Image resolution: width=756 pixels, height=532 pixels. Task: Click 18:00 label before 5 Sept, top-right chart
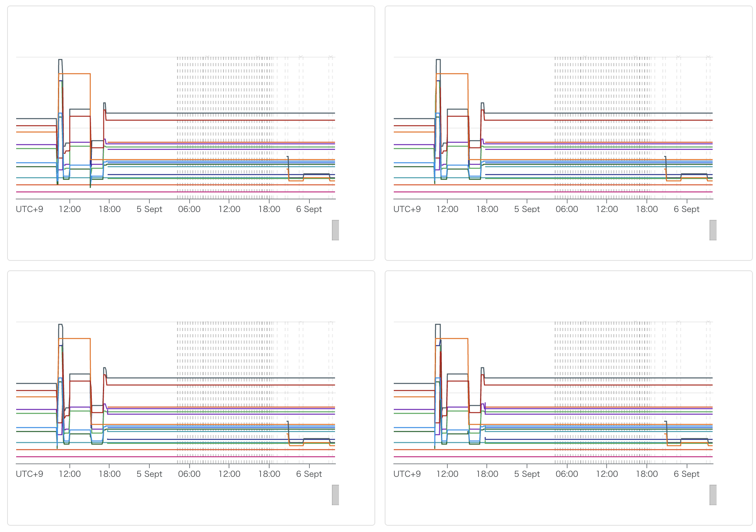[x=487, y=209]
